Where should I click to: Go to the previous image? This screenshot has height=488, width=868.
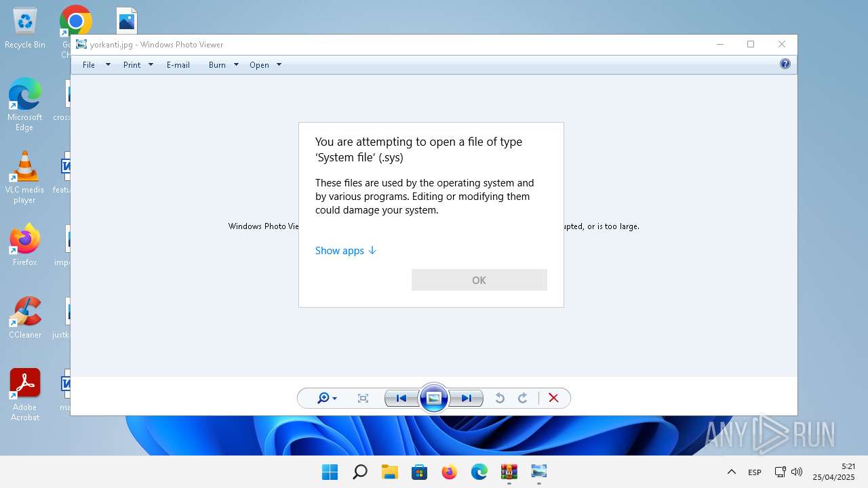(401, 399)
